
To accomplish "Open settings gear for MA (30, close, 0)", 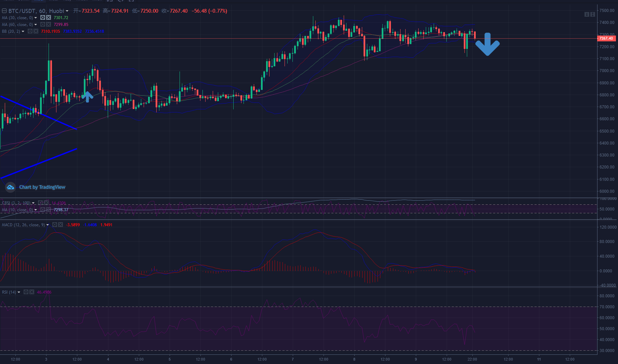I will coord(43,17).
